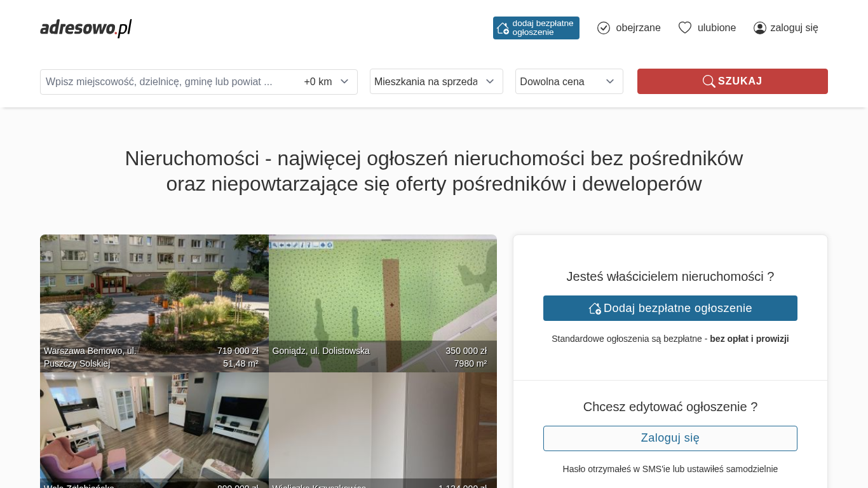
Task: Open the Goniądz, ul. Dolistowska listing
Action: (x=383, y=292)
